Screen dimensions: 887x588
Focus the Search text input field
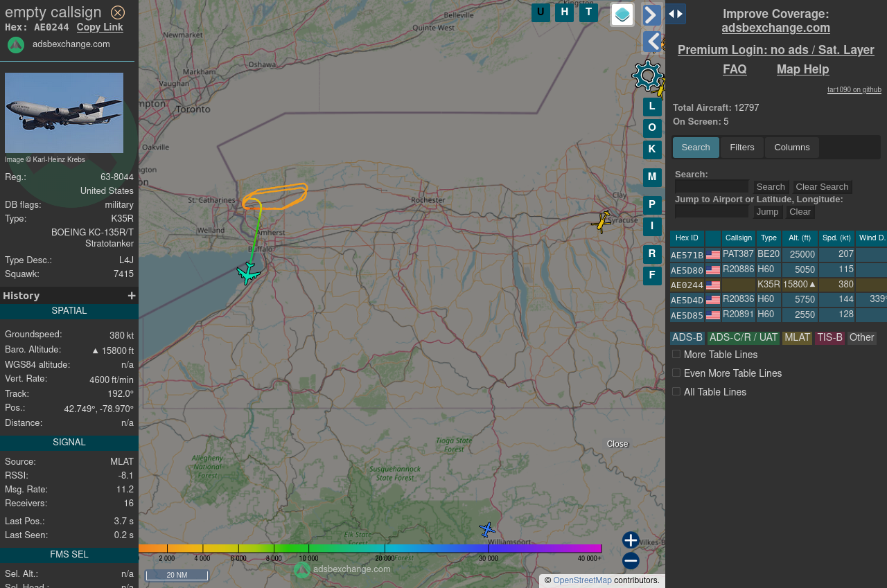pyautogui.click(x=712, y=186)
